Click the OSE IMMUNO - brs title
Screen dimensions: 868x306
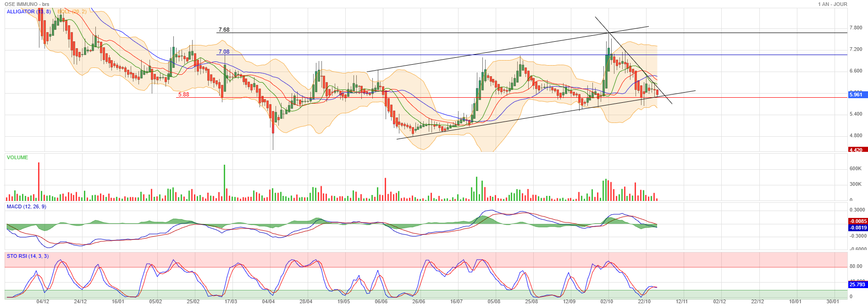27,4
